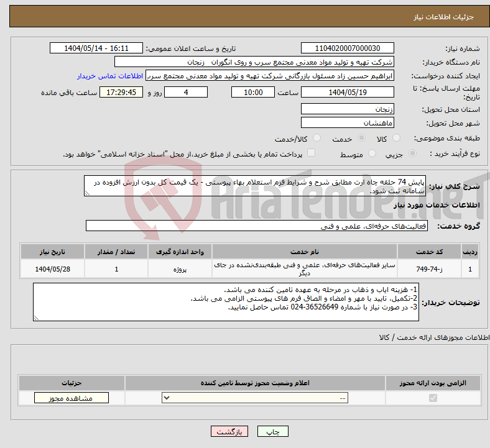This screenshot has width=490, height=448.
Task: Click نام دستگاه خریدار field
Action: click(x=254, y=62)
